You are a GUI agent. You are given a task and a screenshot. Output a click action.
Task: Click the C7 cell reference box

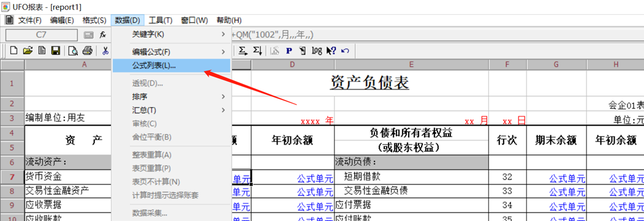pos(42,35)
